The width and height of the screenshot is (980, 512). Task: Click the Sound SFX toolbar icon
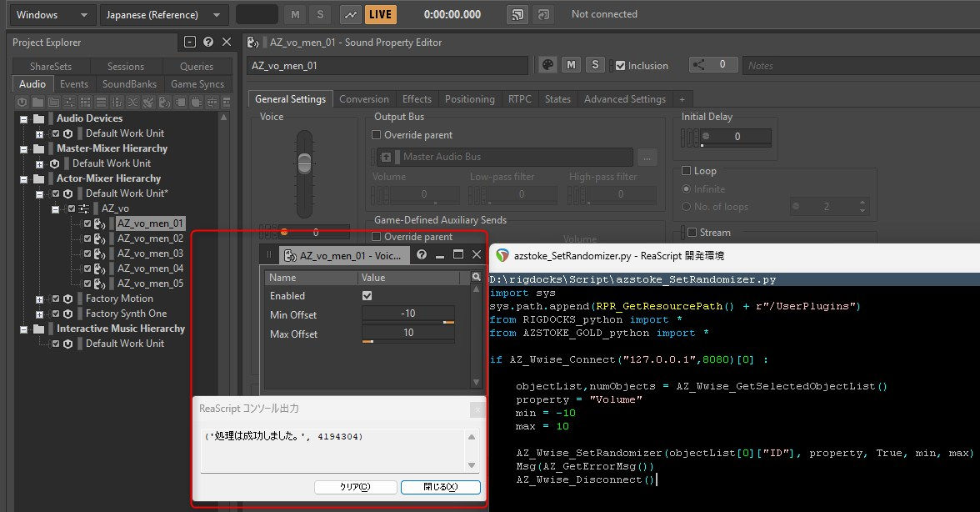click(x=148, y=102)
